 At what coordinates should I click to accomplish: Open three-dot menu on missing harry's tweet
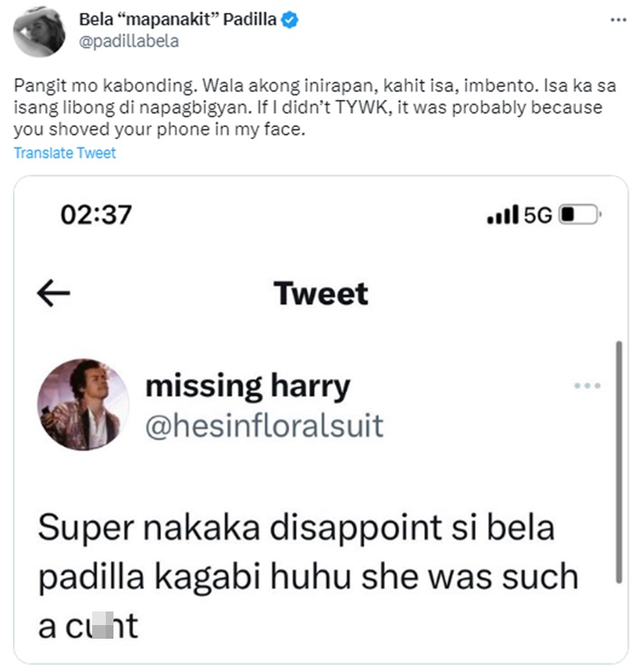pos(587,385)
